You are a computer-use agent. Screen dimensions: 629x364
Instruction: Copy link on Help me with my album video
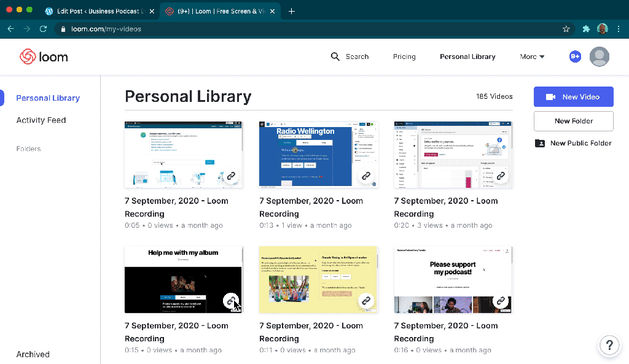[231, 301]
